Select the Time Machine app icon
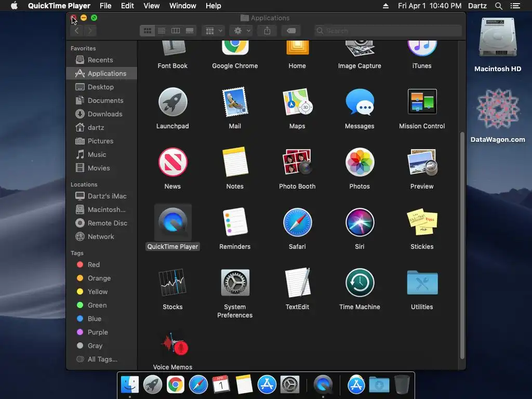Screen dimensions: 532x399 [x=360, y=282]
